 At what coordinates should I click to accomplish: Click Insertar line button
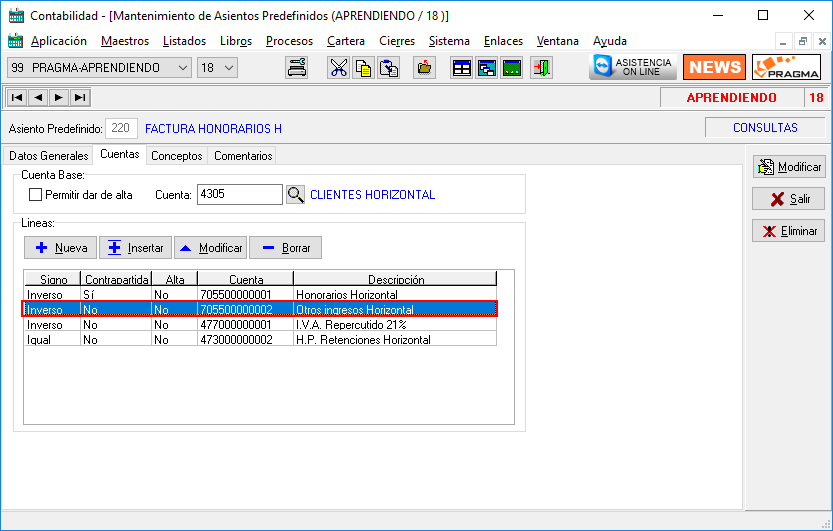click(135, 247)
